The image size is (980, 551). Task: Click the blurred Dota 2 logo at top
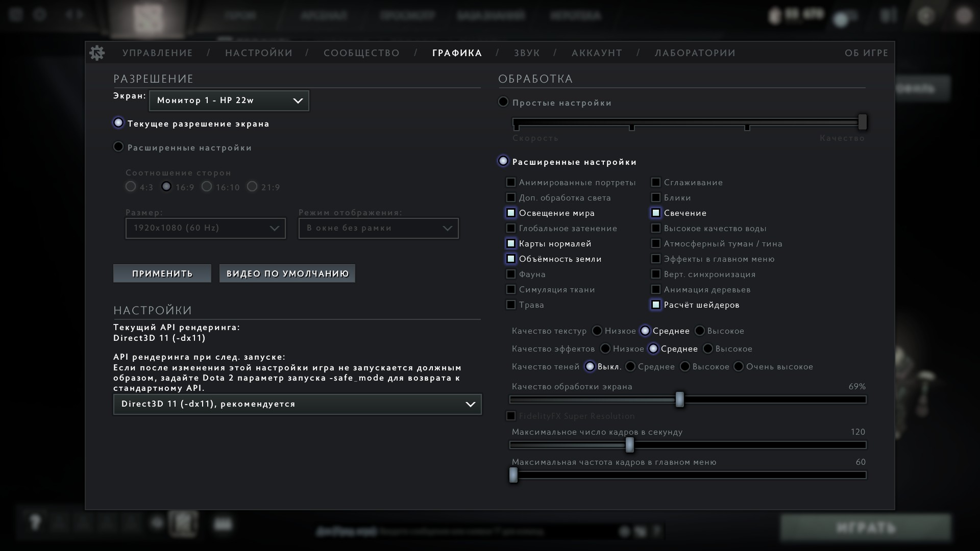[x=149, y=17]
